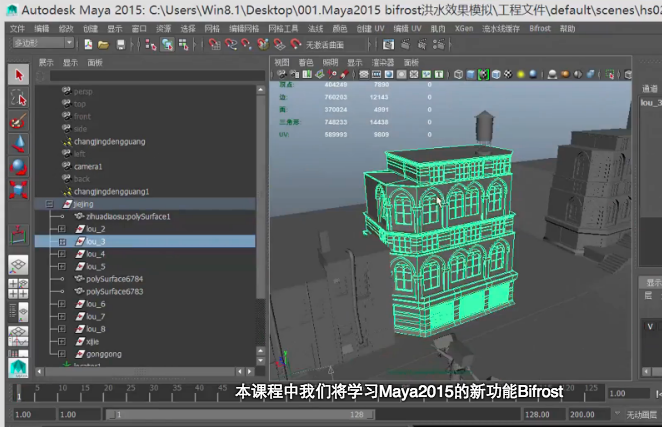Expand lou_3 node in outliner

pos(62,242)
